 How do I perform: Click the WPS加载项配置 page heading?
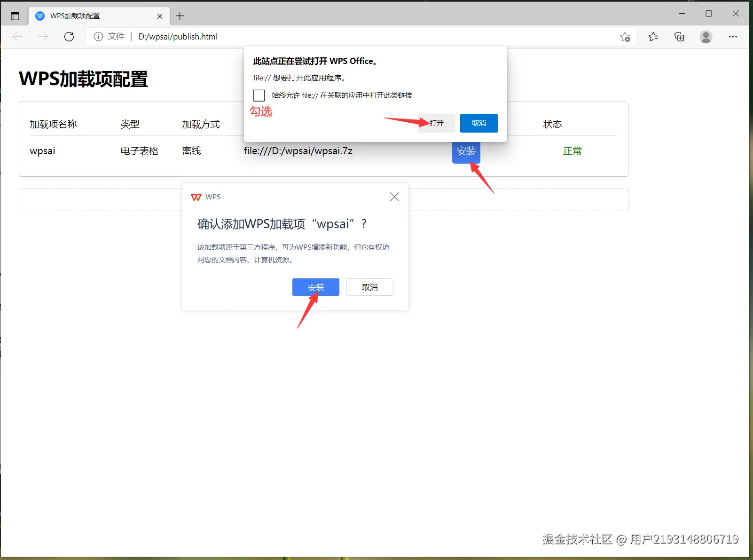coord(84,79)
